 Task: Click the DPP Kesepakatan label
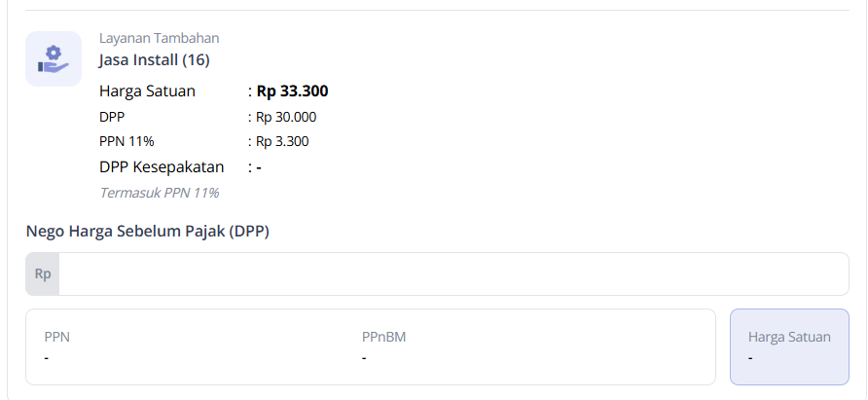(162, 166)
